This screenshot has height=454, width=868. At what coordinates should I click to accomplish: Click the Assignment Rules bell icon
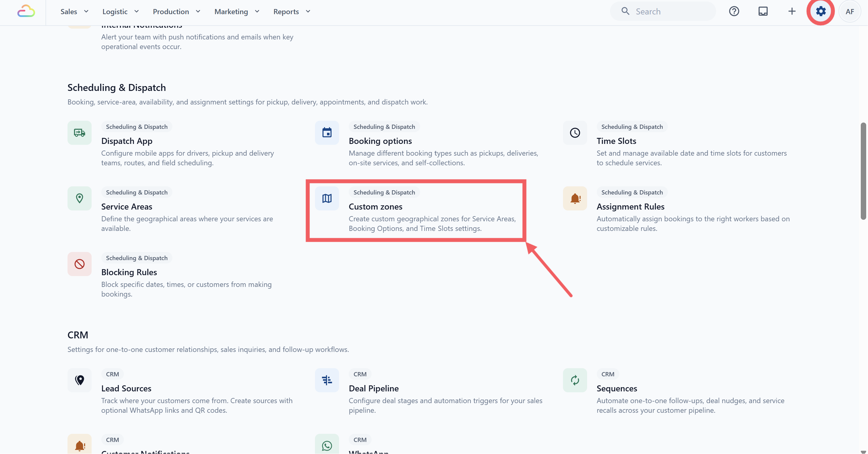click(x=575, y=198)
